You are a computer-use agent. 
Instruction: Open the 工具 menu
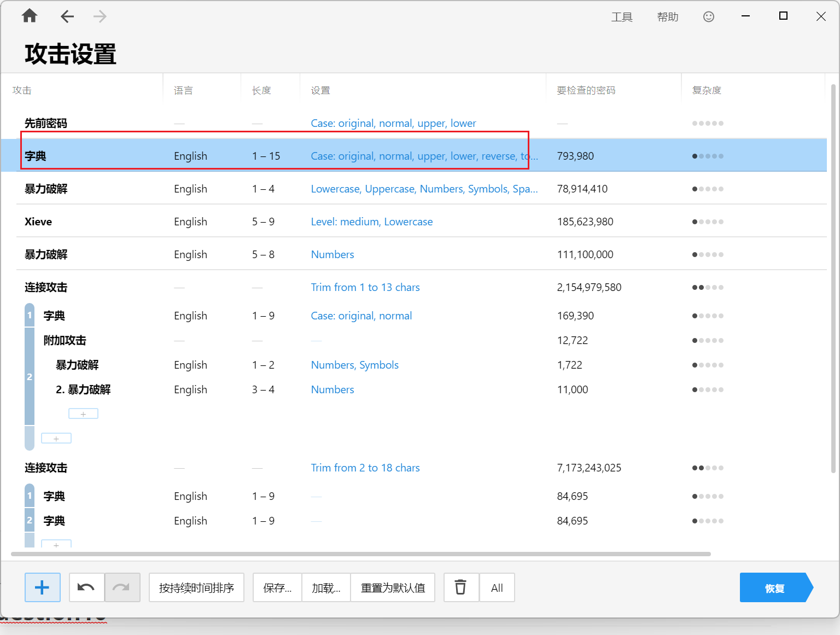point(622,17)
